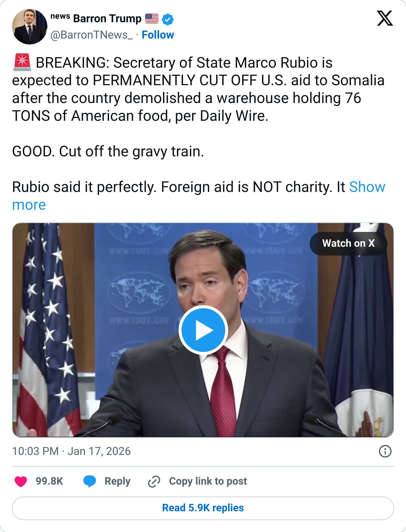
Task: Toggle following via the Follow button
Action: (x=158, y=35)
